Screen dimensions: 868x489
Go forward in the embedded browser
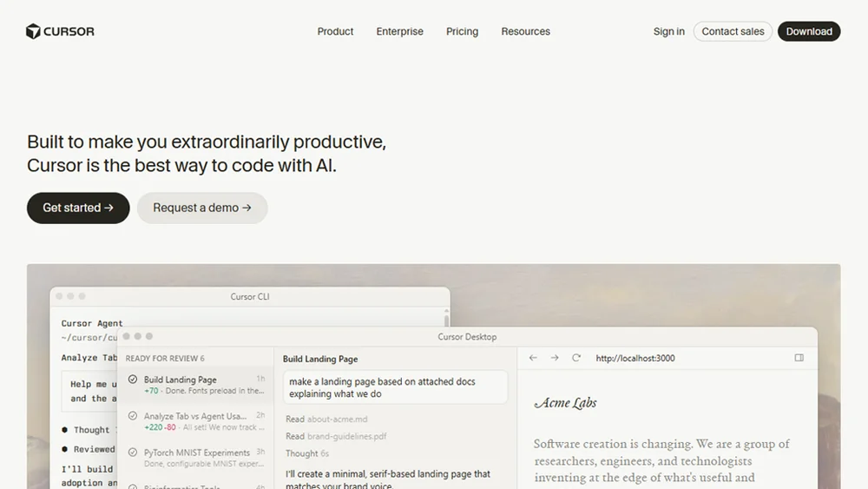point(555,358)
